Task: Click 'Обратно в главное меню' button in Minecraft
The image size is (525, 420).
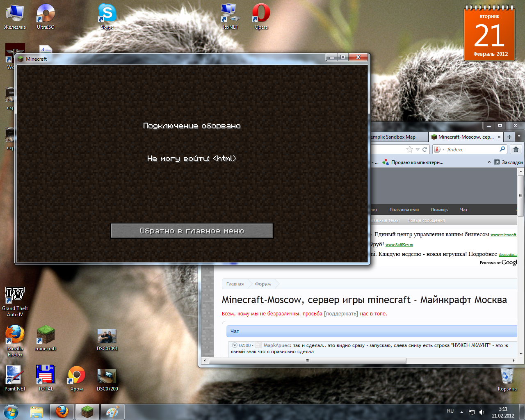Action: 192,231
